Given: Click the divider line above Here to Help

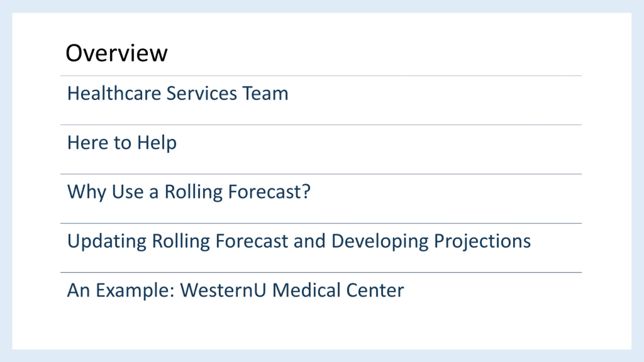Looking at the screenshot, I should click(321, 125).
